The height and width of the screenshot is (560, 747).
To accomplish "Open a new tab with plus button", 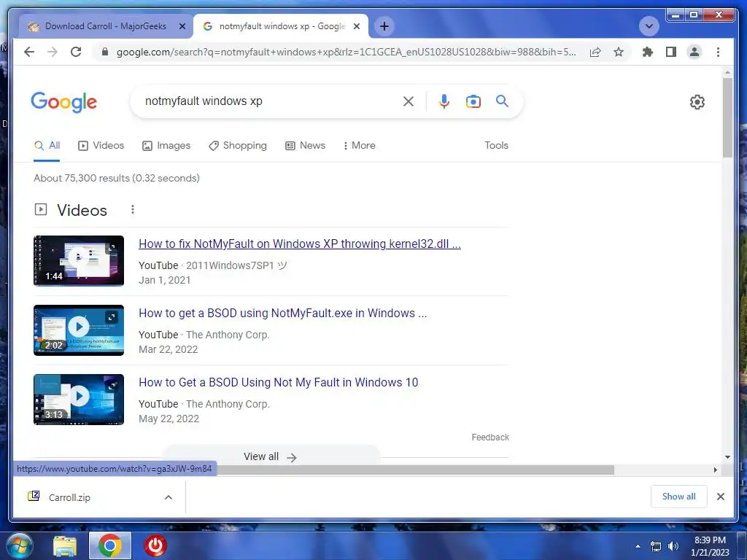I will click(384, 26).
